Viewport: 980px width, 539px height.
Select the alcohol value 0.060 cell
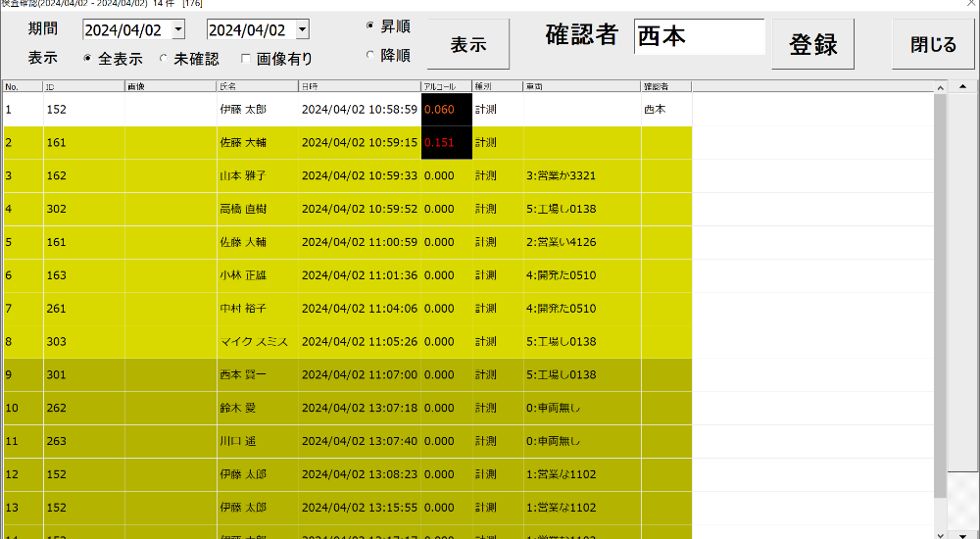point(447,110)
